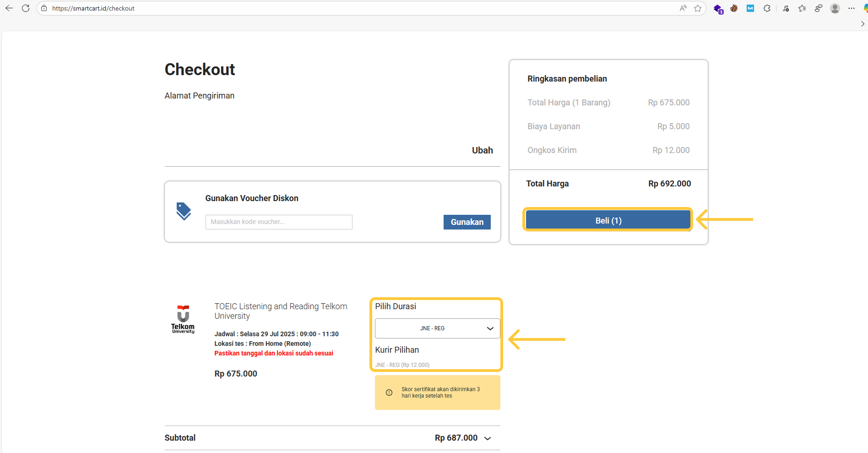Viewport: 868px width, 453px height.
Task: Open browser profile avatar
Action: pos(835,8)
